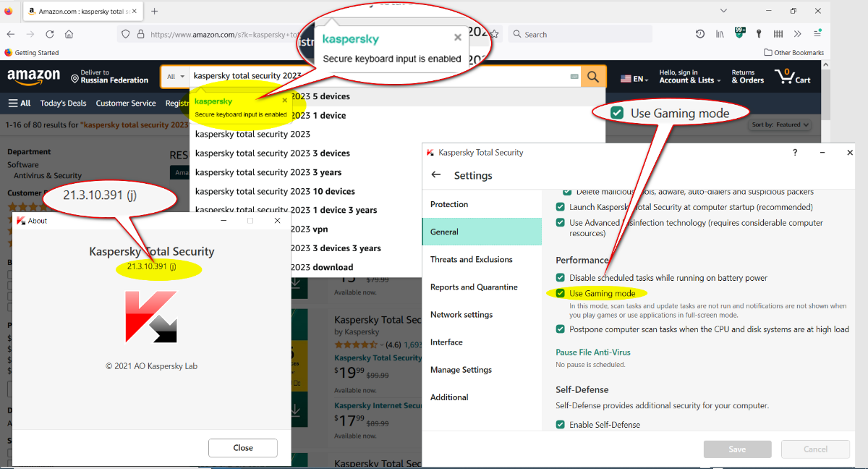Switch to Network settings section
The image size is (868, 469).
pos(461,315)
